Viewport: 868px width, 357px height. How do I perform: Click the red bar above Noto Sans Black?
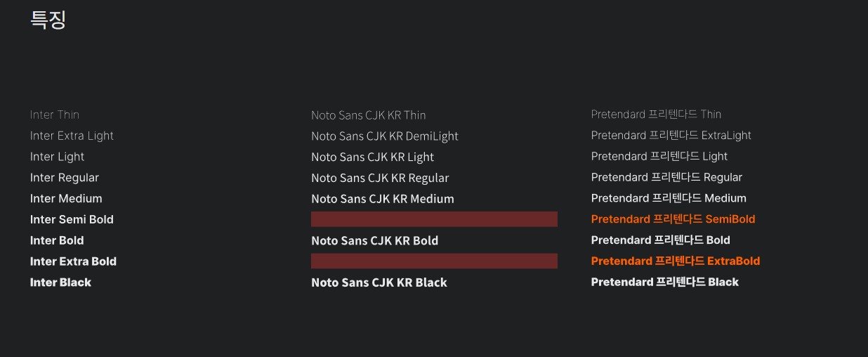pos(434,261)
